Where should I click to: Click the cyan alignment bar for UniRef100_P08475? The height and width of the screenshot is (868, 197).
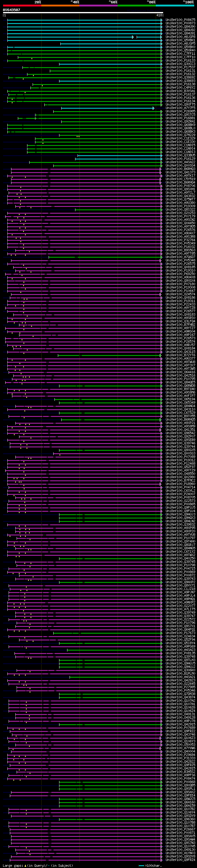click(85, 20)
